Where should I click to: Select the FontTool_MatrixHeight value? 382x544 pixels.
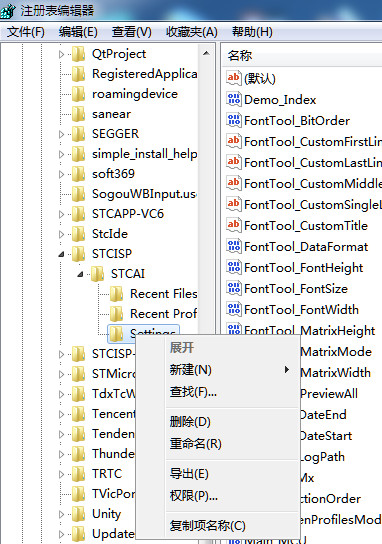point(309,330)
